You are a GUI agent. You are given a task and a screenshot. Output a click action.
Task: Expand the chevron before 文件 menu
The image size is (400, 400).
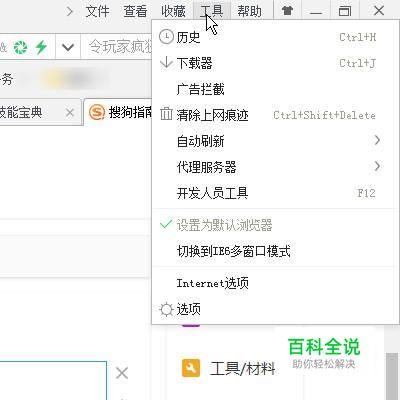69,12
